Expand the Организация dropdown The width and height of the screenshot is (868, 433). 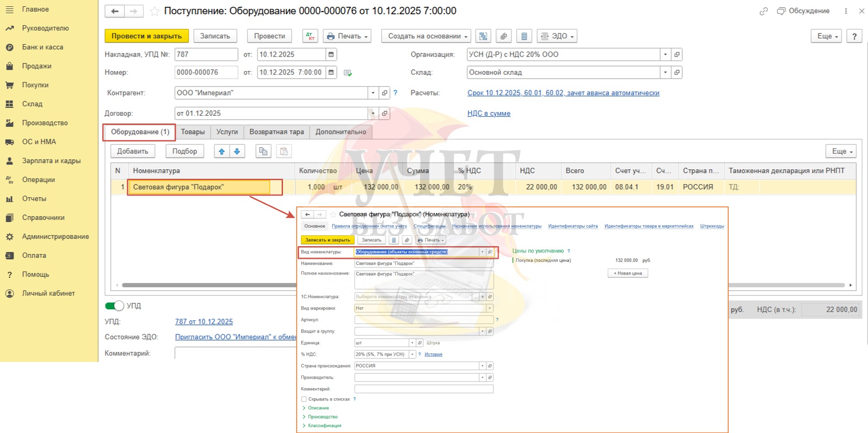[665, 54]
